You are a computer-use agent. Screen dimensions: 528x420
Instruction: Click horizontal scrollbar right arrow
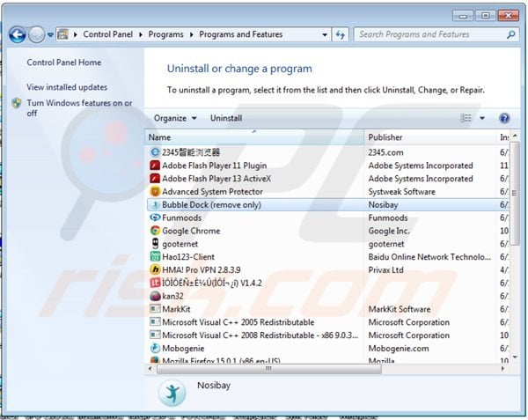(502, 368)
